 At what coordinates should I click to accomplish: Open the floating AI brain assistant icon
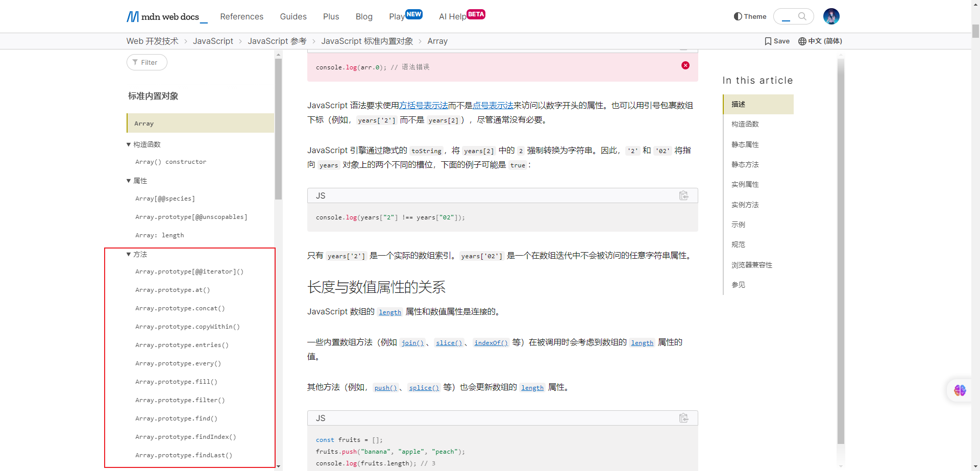[x=960, y=390]
